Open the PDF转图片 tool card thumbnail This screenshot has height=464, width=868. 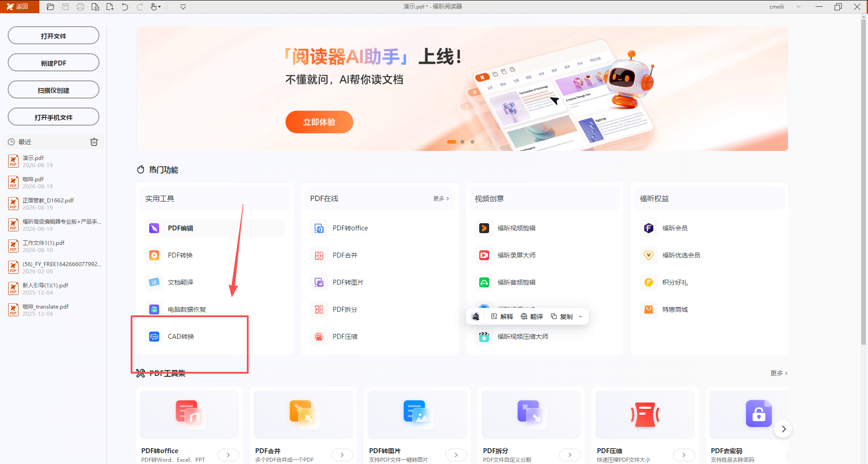(417, 415)
